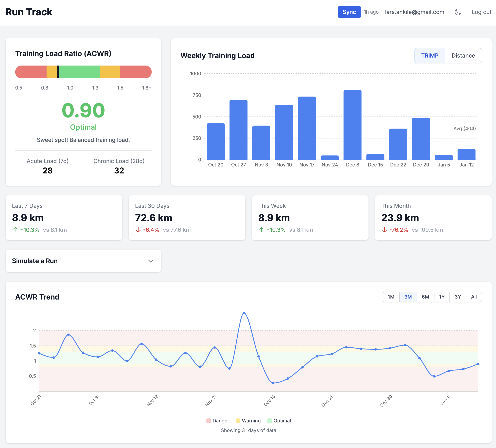The height and width of the screenshot is (448, 496).
Task: Click Optimal legend swatch
Action: [269, 421]
